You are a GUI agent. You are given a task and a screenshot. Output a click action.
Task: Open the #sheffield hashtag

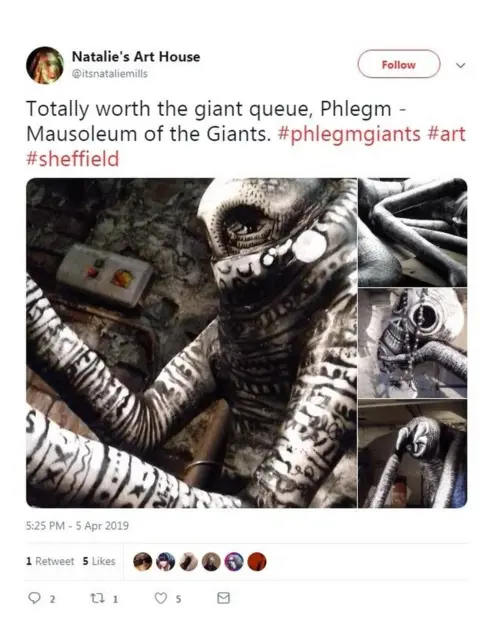pyautogui.click(x=73, y=159)
